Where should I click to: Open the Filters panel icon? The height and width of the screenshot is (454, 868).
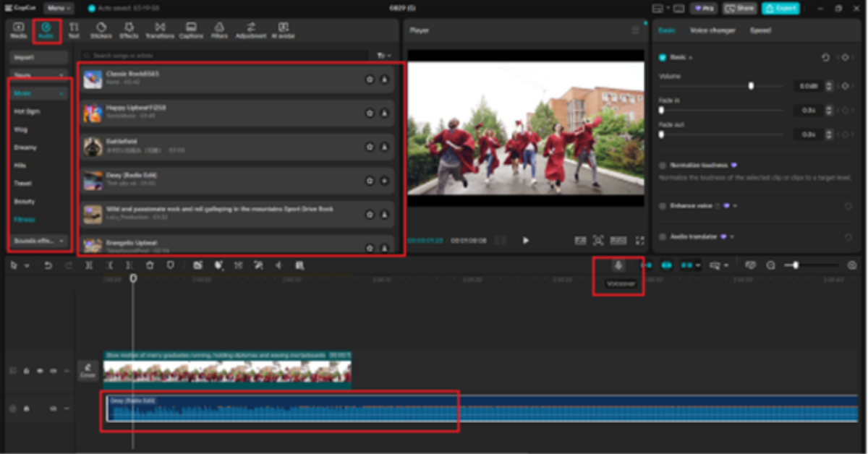click(220, 30)
